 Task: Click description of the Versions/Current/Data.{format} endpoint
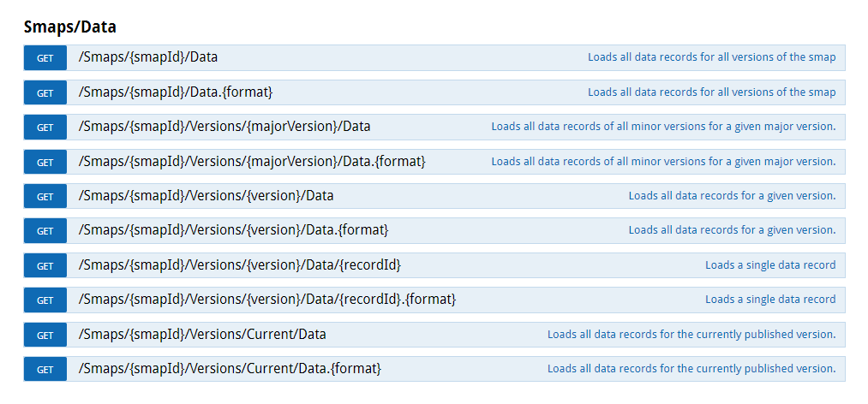pos(691,369)
